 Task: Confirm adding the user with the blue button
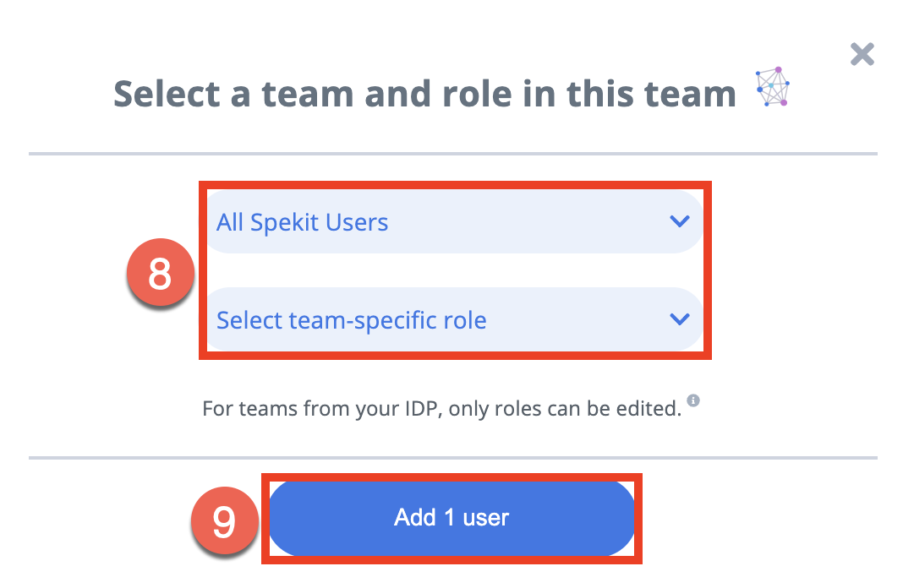click(x=451, y=518)
